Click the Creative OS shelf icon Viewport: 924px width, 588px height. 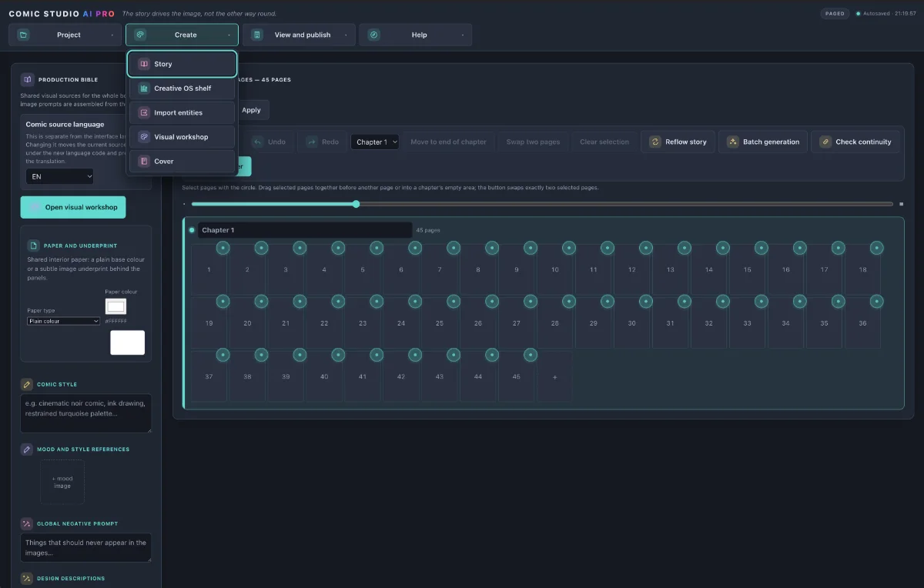point(143,89)
